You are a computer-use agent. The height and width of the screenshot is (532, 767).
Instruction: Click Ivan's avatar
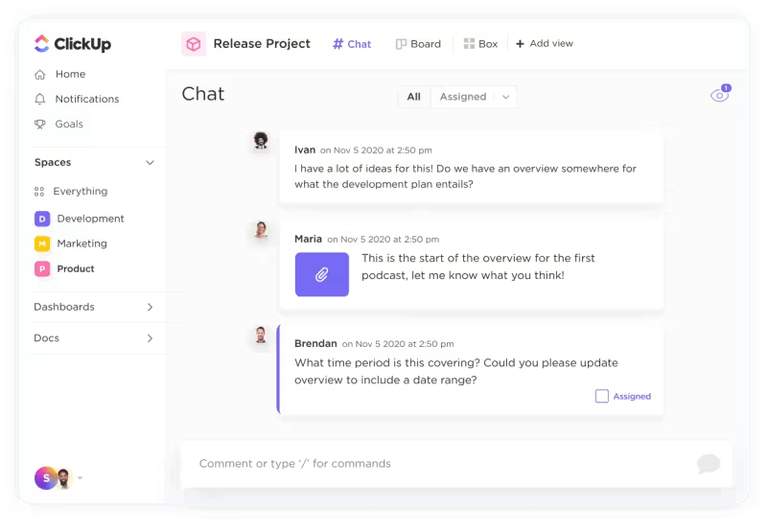click(x=261, y=141)
